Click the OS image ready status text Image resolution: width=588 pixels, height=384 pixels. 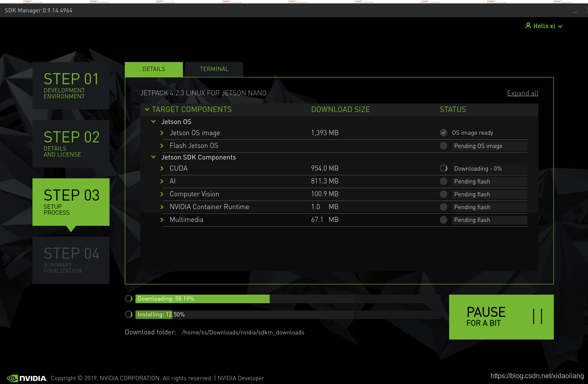[x=473, y=133]
